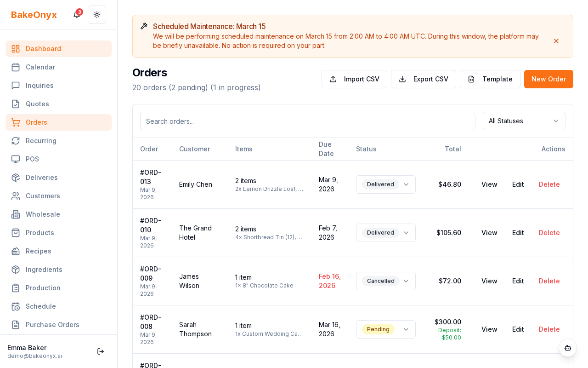
Task: Toggle light/dark theme mode
Action: (x=97, y=15)
